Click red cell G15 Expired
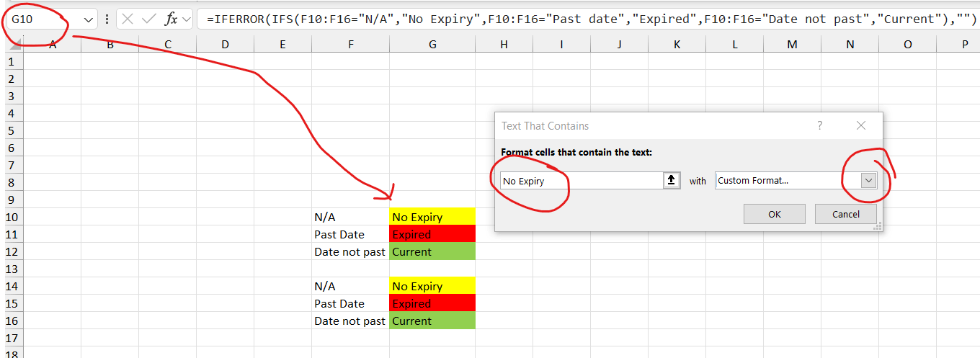The image size is (980, 358). [432, 303]
